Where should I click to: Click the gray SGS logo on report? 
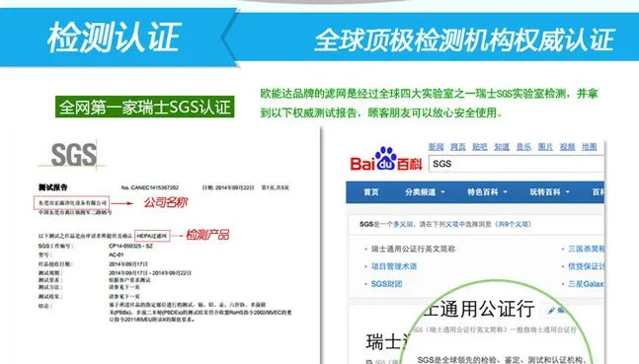(74, 154)
